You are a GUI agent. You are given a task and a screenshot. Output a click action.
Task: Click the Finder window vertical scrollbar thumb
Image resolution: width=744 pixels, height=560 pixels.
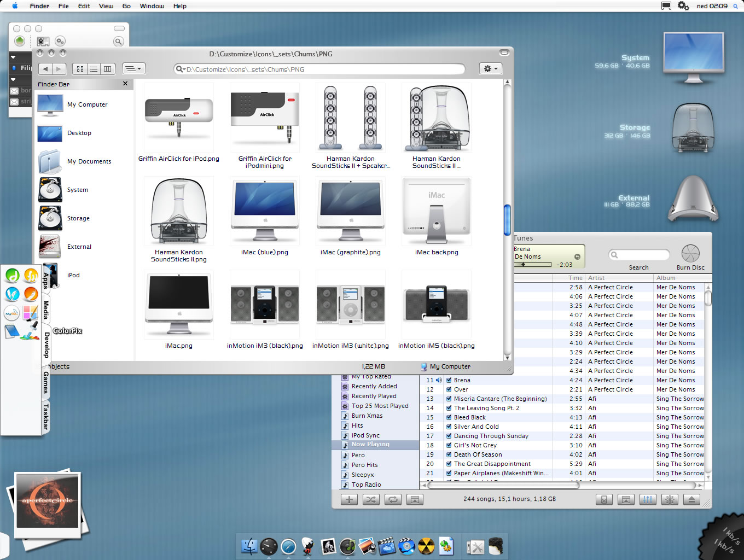point(507,220)
